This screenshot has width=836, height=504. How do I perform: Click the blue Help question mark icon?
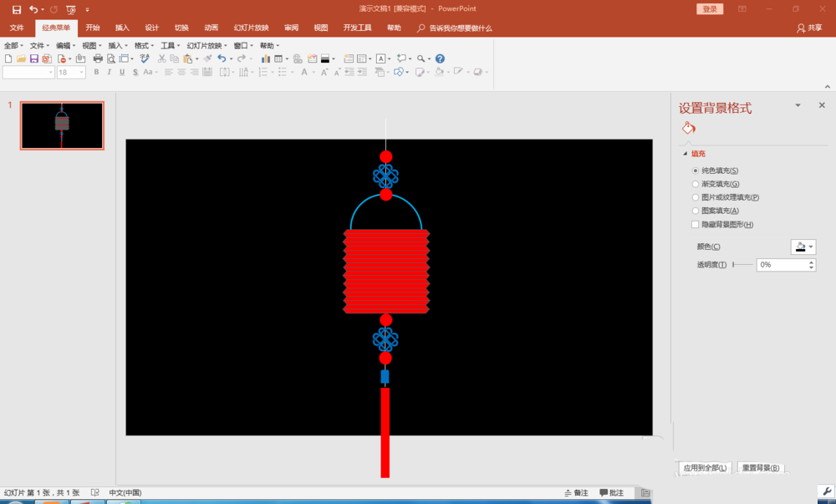(440, 59)
